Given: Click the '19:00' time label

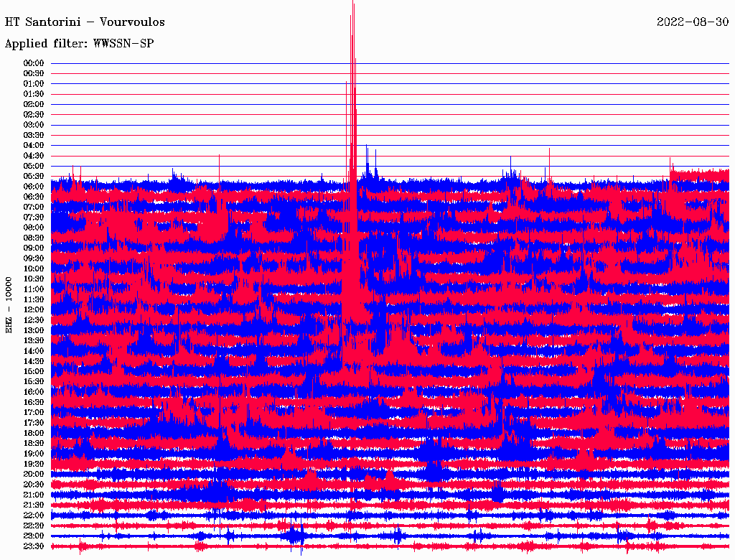Looking at the screenshot, I should coord(33,454).
